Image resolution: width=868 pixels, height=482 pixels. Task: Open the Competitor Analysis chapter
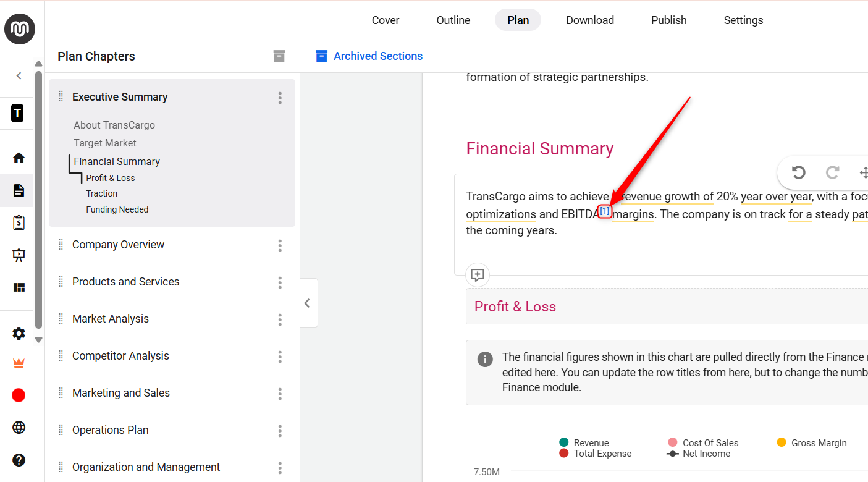tap(120, 356)
